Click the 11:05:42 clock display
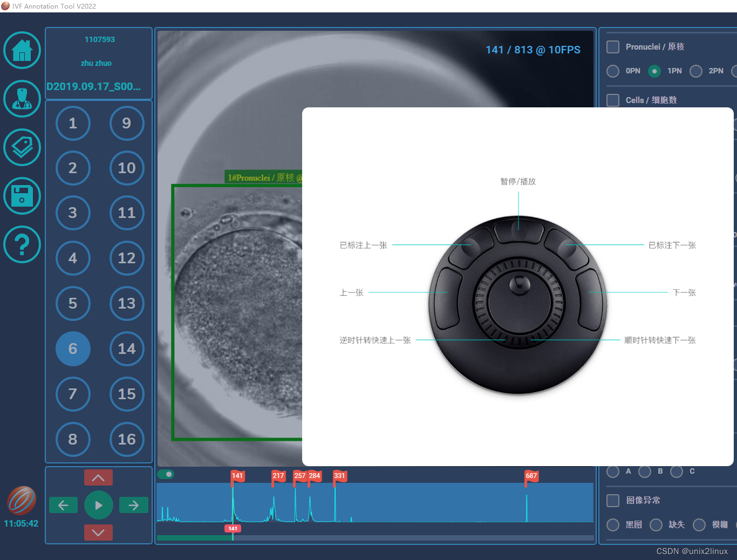This screenshot has height=560, width=737. tap(21, 523)
